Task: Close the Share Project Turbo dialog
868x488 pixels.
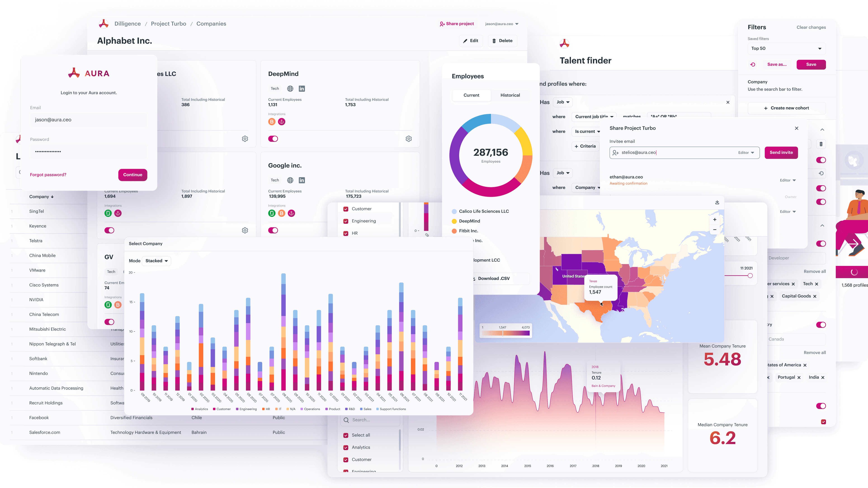Action: 797,128
